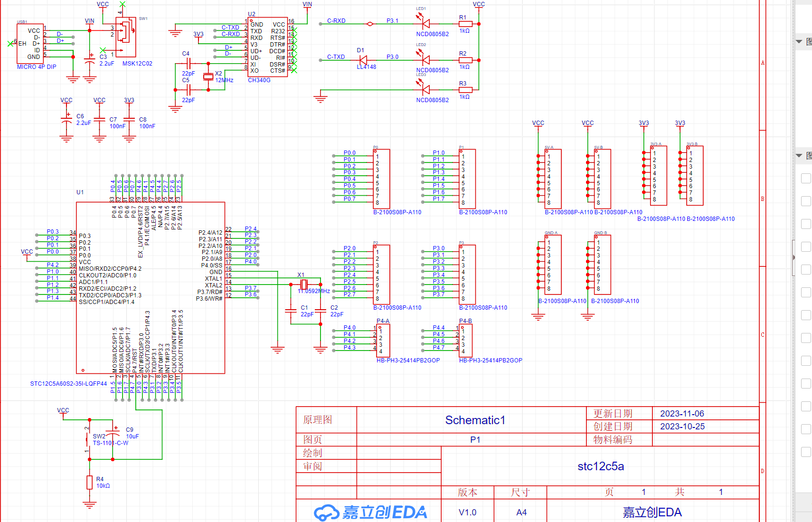Click the MICRO 4P DIP label
The image size is (812, 522).
(37, 67)
